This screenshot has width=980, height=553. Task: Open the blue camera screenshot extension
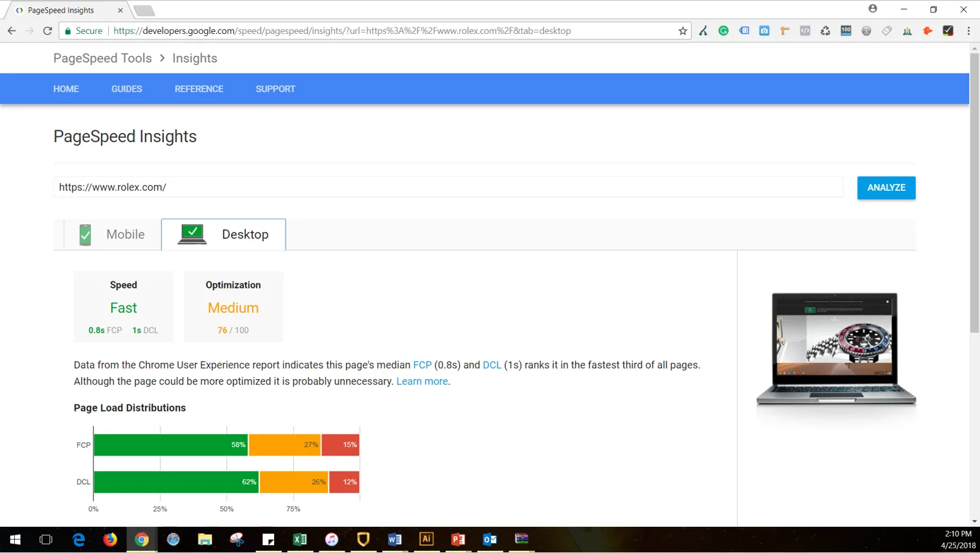(764, 30)
